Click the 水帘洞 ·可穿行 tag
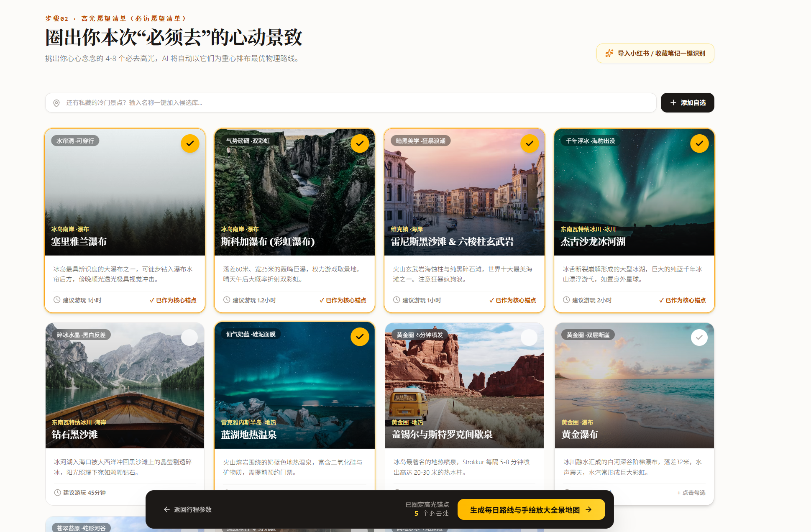 click(x=75, y=141)
